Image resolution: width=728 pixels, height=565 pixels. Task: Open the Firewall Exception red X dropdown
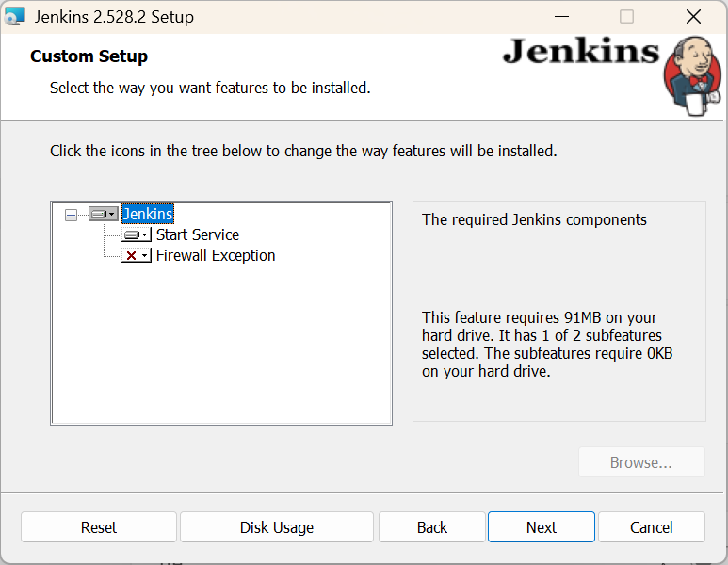(137, 256)
